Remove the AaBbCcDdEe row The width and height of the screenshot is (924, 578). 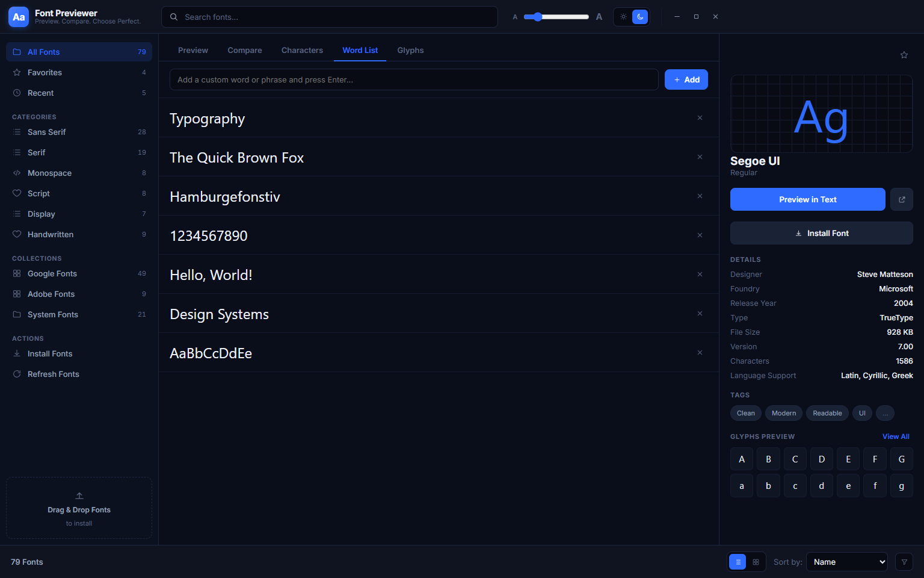click(x=700, y=353)
